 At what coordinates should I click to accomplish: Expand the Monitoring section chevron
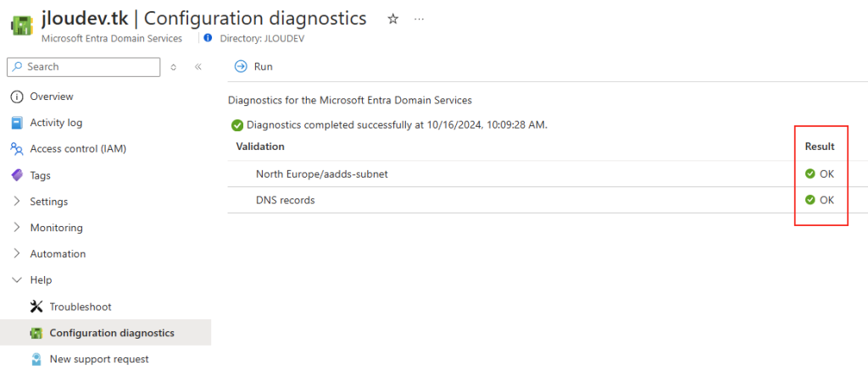click(x=17, y=227)
